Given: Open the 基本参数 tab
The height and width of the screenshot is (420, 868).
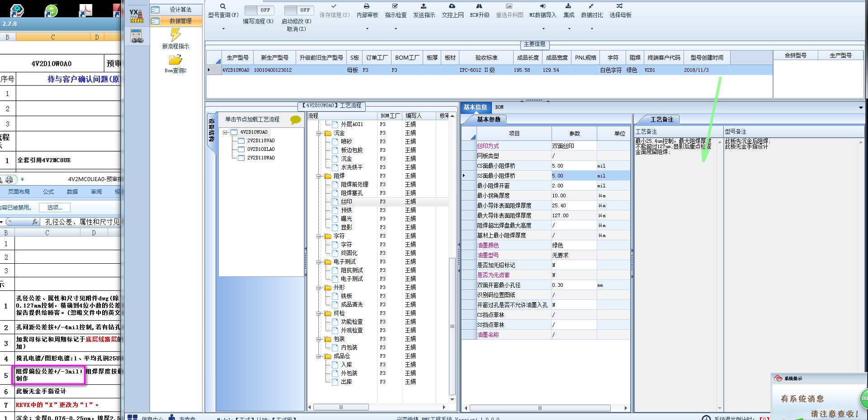Looking at the screenshot, I should pos(489,120).
